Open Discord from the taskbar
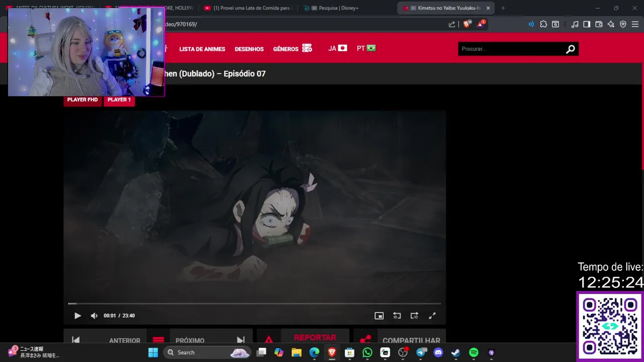The height and width of the screenshot is (362, 644). (438, 352)
